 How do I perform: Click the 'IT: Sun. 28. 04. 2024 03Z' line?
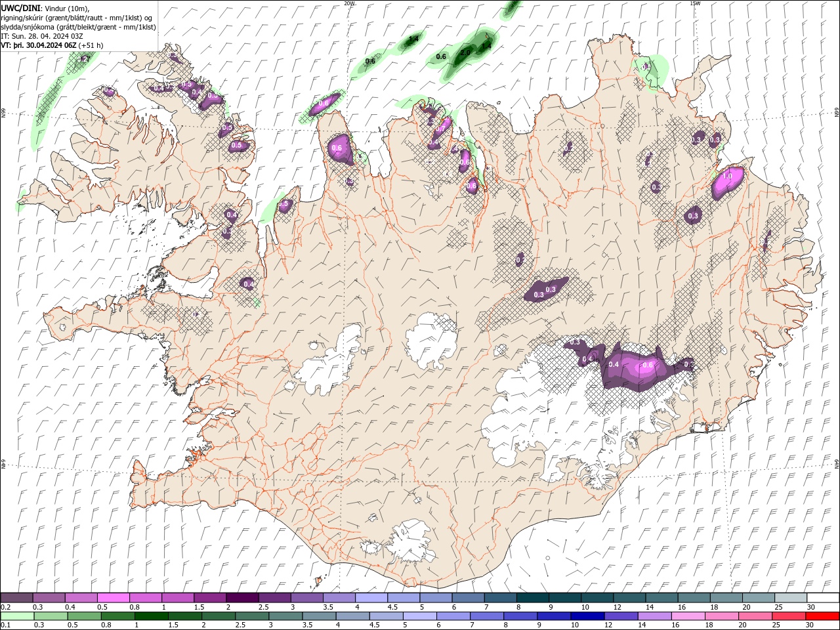[x=41, y=36]
